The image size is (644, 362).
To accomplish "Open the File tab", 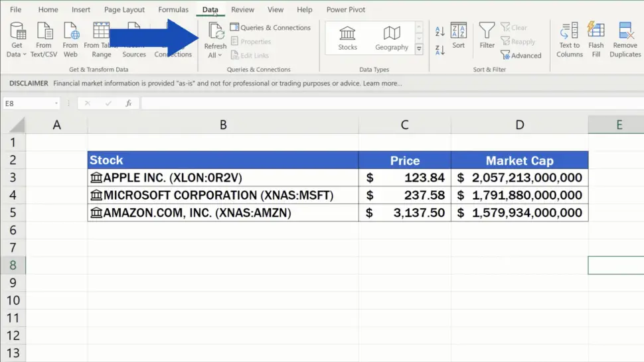I will 16,9.
